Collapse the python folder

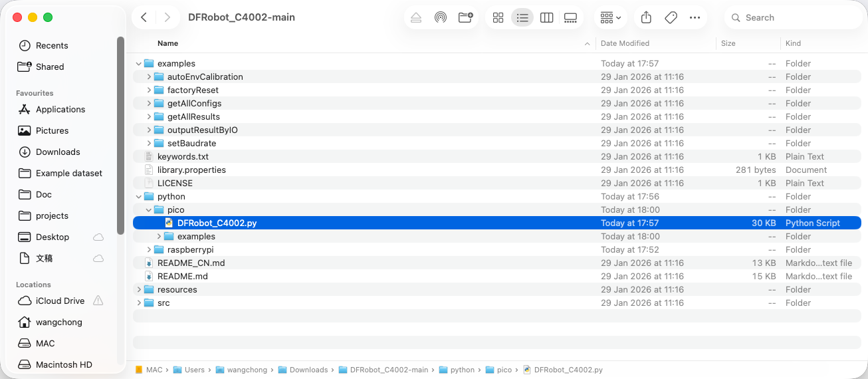tap(139, 197)
